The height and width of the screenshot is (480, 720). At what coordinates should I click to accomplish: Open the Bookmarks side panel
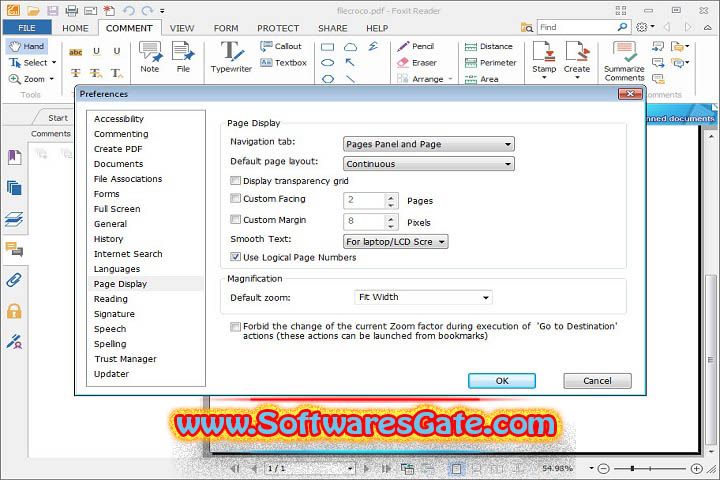tap(14, 158)
